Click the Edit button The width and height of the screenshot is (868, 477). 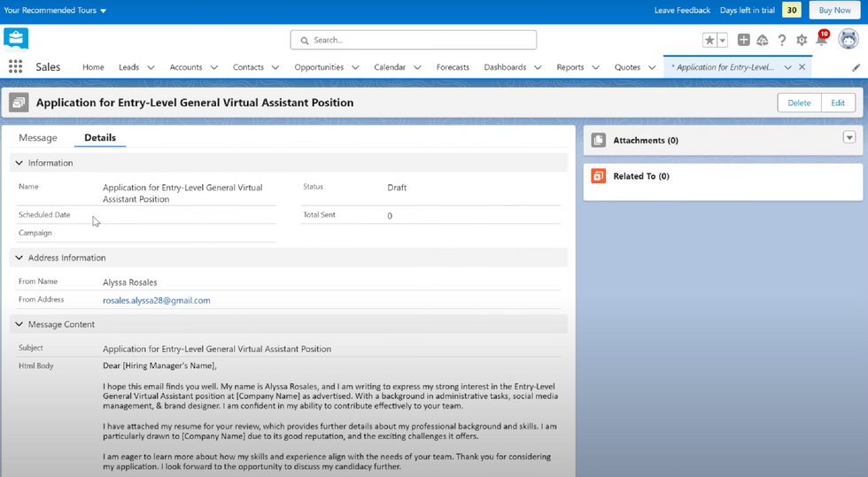point(838,103)
